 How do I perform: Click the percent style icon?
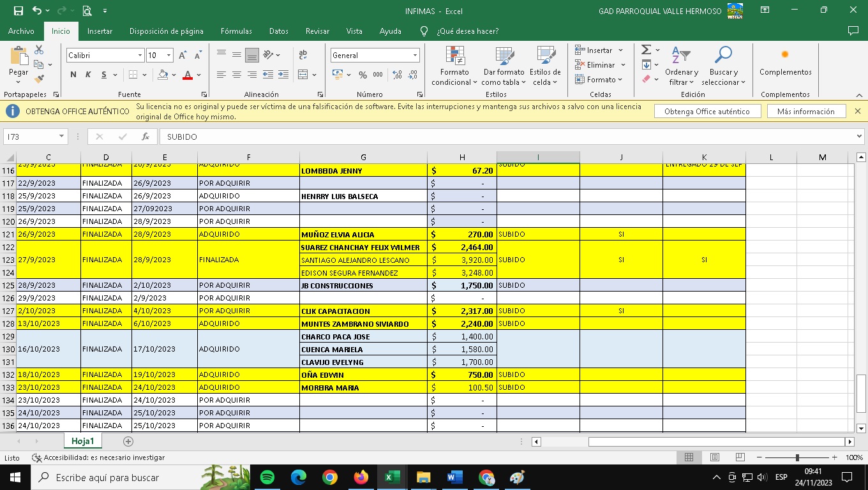(363, 75)
